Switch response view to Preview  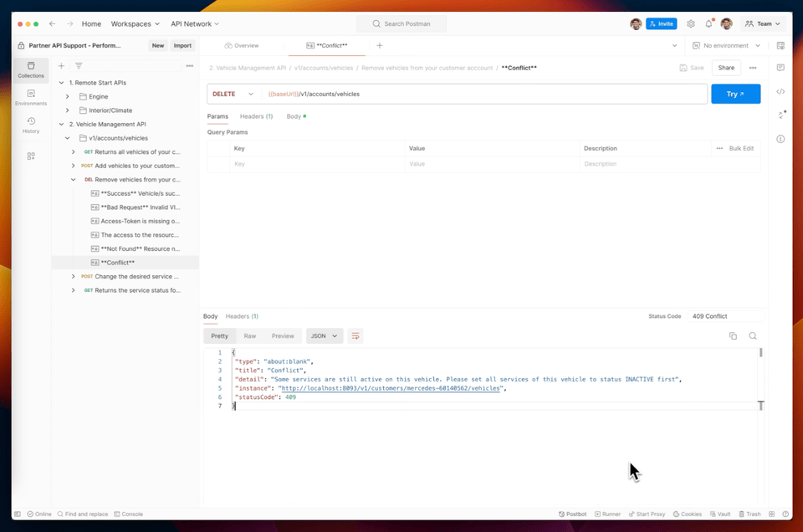[283, 336]
